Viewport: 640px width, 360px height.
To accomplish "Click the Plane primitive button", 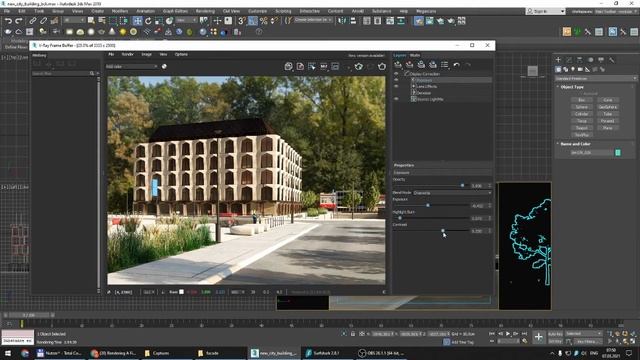I will point(608,128).
